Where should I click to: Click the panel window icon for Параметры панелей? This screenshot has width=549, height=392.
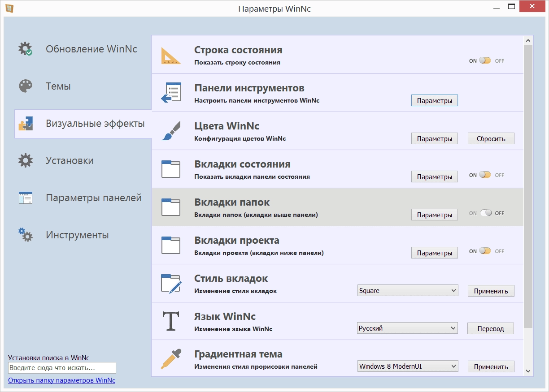26,198
